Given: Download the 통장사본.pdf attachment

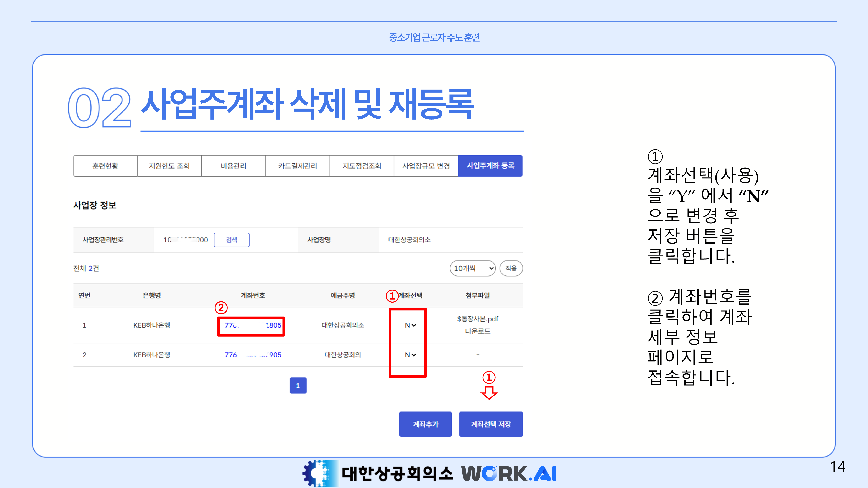Looking at the screenshot, I should tap(477, 331).
